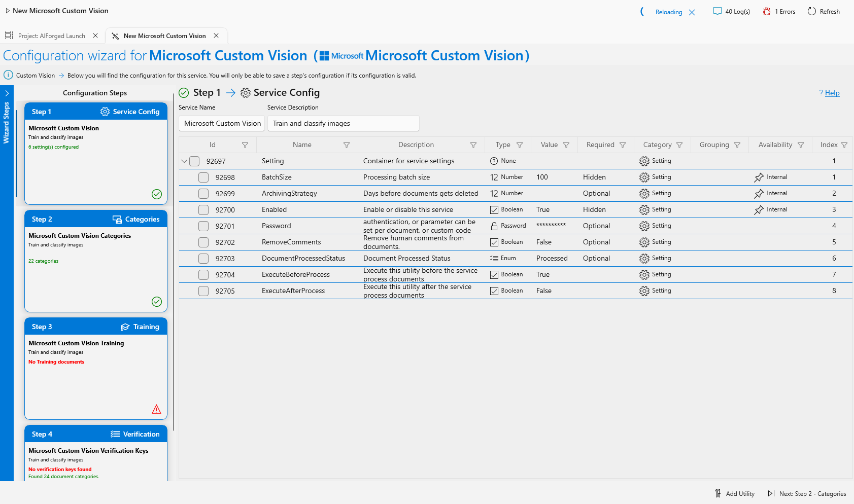Click the green checkmark on the Step 2 card
This screenshot has width=854, height=504.
pos(157,302)
